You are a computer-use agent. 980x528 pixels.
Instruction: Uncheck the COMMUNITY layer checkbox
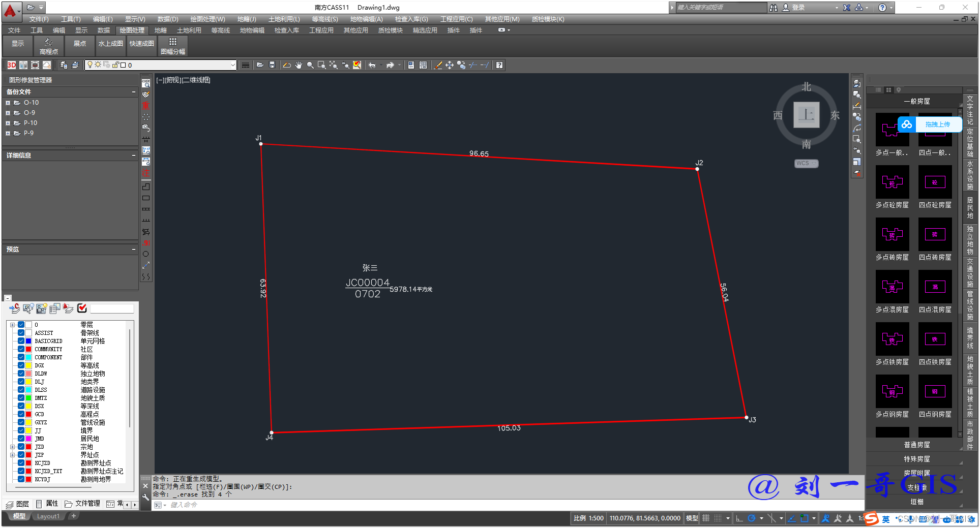21,349
